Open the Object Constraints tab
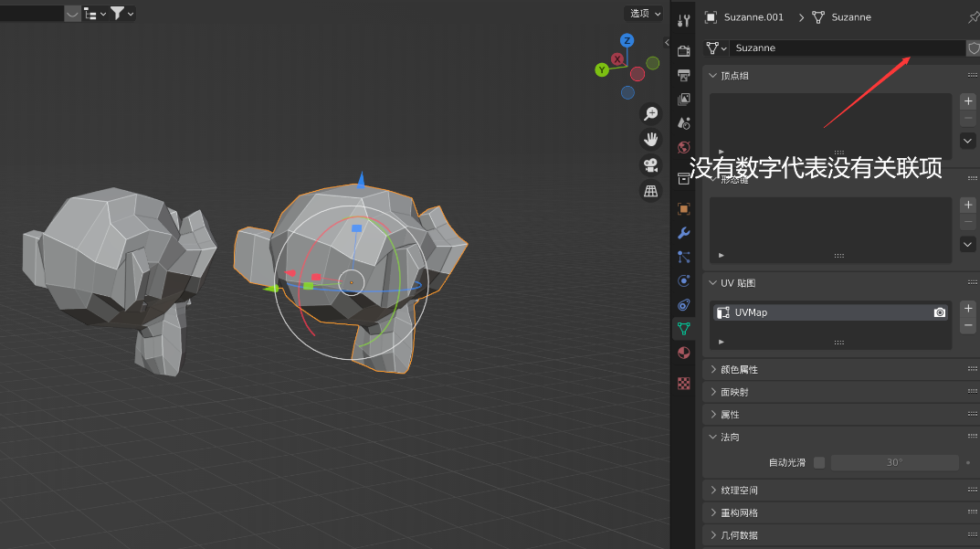The height and width of the screenshot is (549, 980). click(684, 304)
